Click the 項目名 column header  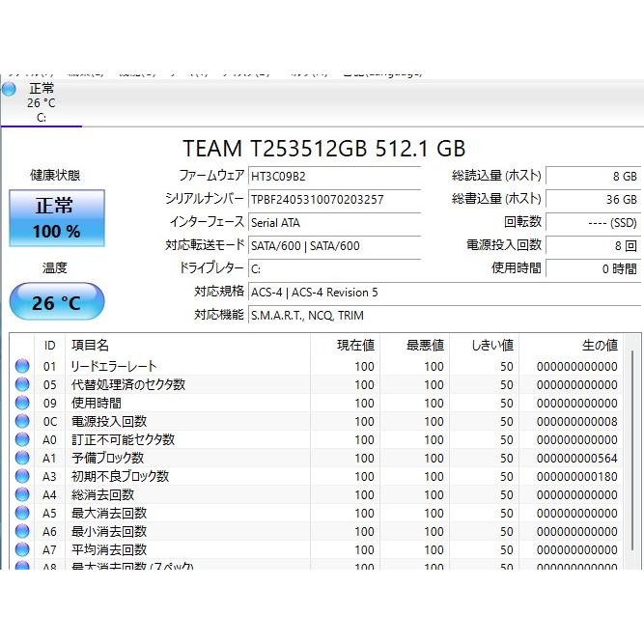coord(187,345)
